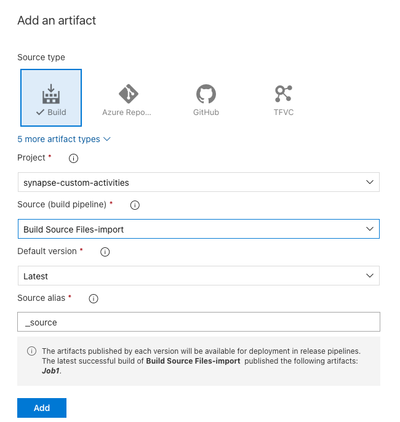The height and width of the screenshot is (422, 400).
Task: Show info tooltip next to Project
Action: coord(73,158)
